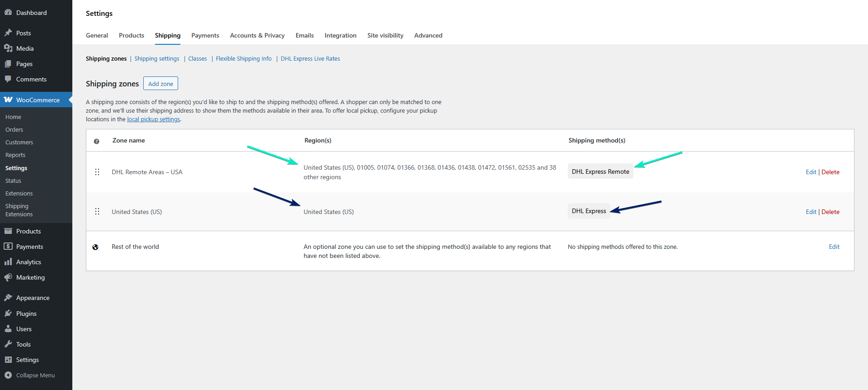Click the Comments bubble icon
Screen dimensions: 868x390
[8, 79]
